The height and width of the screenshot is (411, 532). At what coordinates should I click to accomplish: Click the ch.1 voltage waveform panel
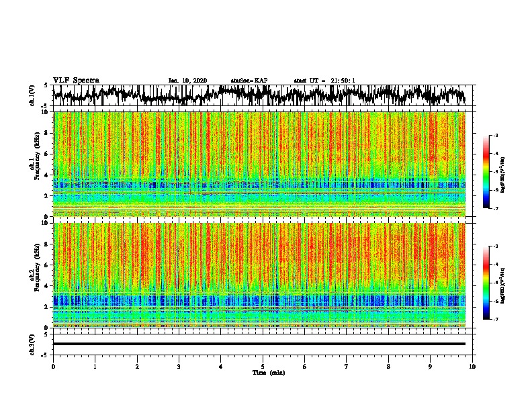pos(263,95)
